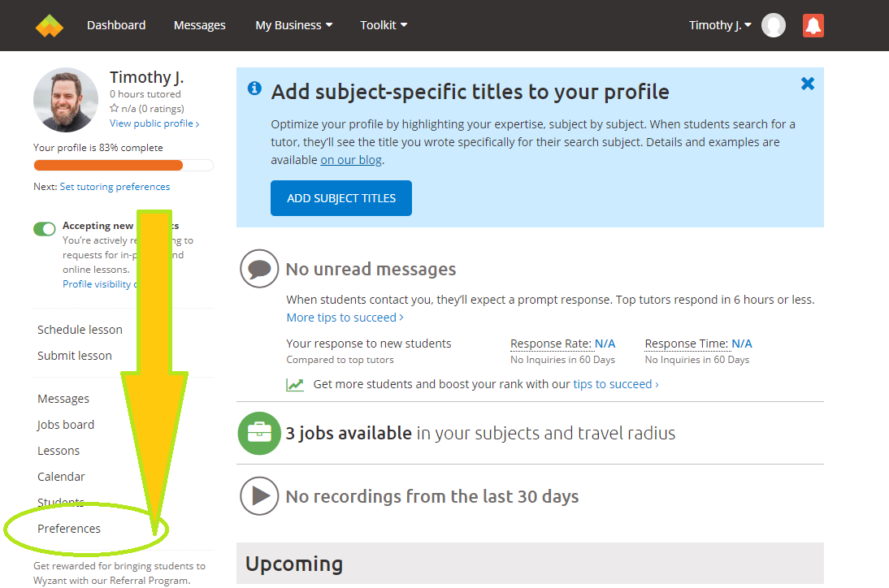This screenshot has height=588, width=889.
Task: Click the green briefcase jobs icon
Action: pyautogui.click(x=259, y=434)
